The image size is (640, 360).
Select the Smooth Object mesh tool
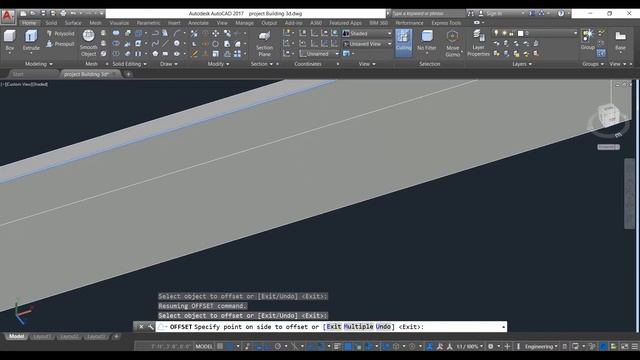[89, 43]
